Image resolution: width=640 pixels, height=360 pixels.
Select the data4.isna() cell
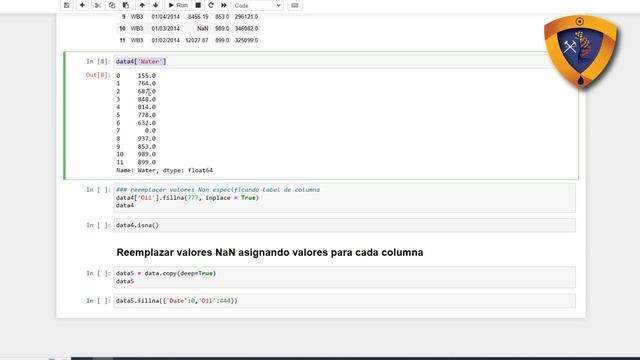344,225
